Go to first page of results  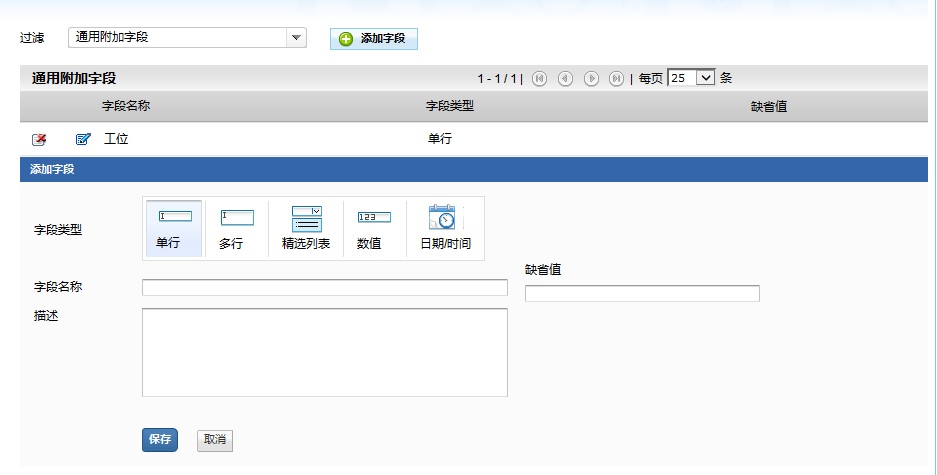[540, 78]
